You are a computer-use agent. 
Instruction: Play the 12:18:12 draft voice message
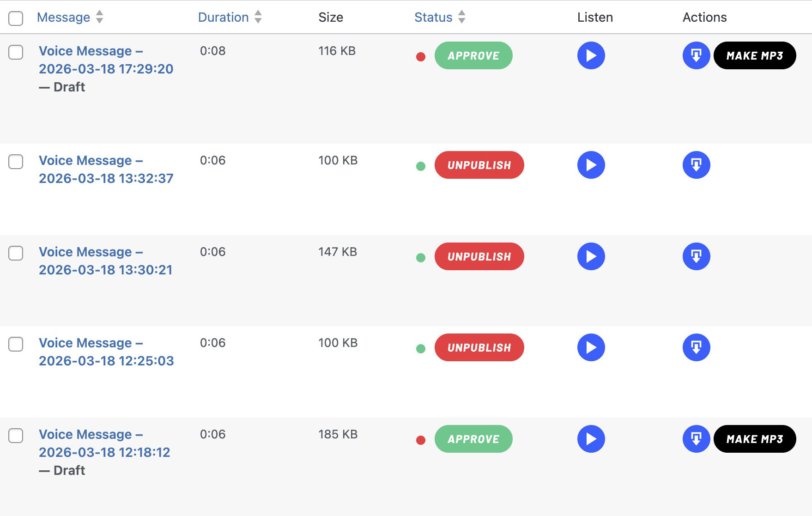pyautogui.click(x=591, y=439)
